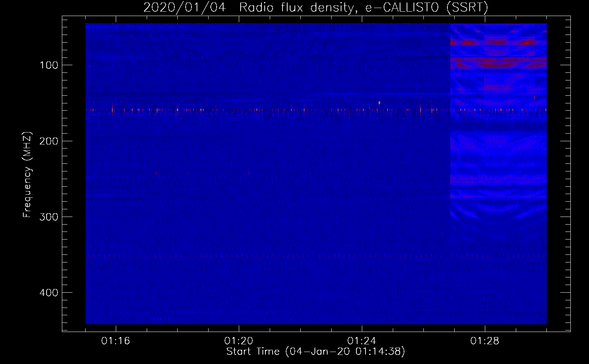Click the 200 frequency tick label
This screenshot has height=364, width=589.
point(49,141)
